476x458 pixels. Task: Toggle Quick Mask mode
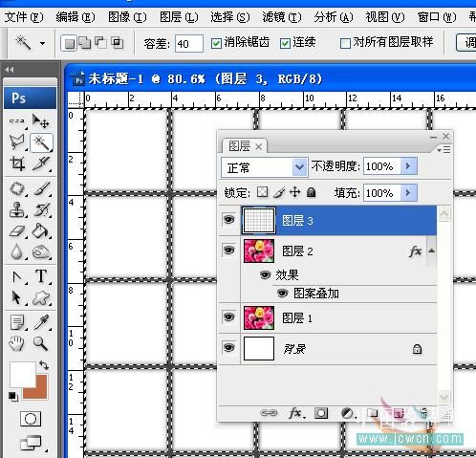tap(31, 419)
